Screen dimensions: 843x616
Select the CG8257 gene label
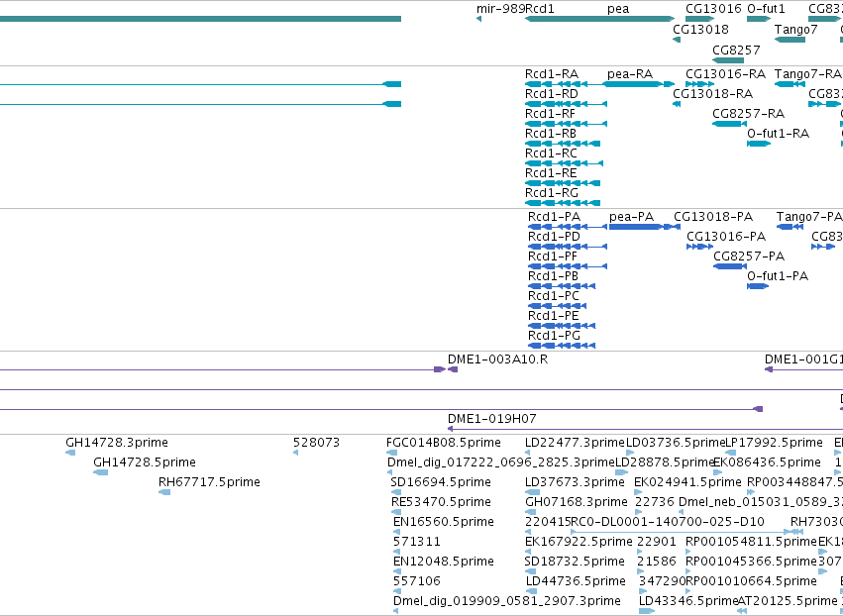pos(736,51)
